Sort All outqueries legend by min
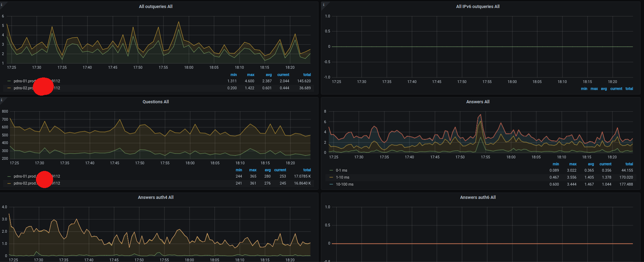The image size is (644, 262). click(x=234, y=75)
